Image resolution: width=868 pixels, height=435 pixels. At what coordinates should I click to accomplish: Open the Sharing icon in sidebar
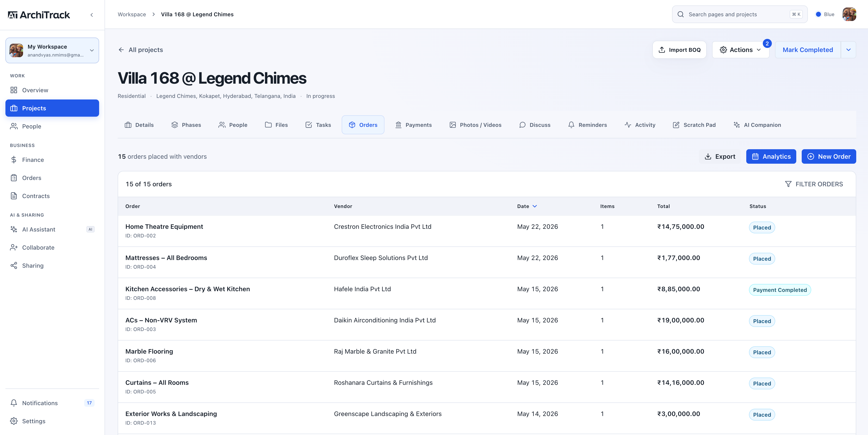(x=14, y=265)
